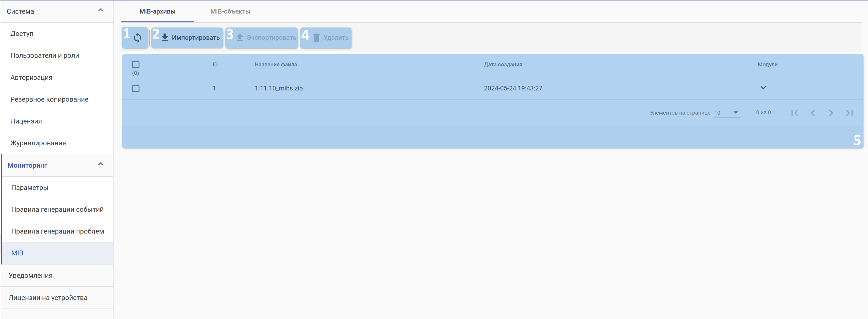Collapse the Система sidebar section
The width and height of the screenshot is (868, 319).
coord(100,10)
